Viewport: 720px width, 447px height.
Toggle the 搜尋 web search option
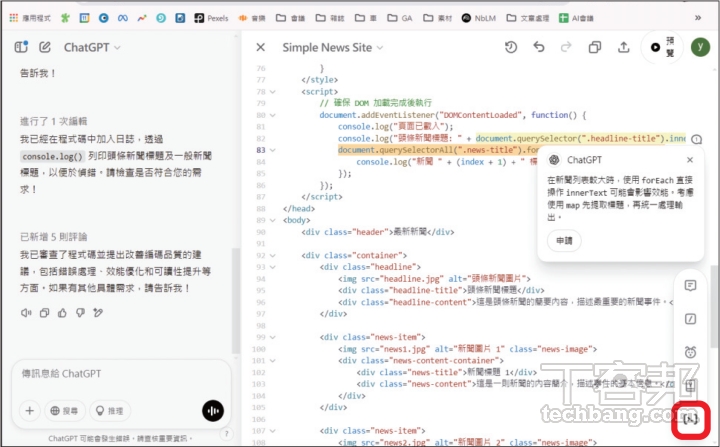point(63,410)
